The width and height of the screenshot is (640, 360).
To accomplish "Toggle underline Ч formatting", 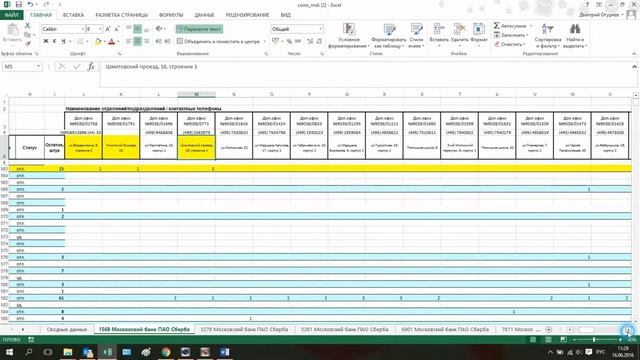I will [63, 41].
